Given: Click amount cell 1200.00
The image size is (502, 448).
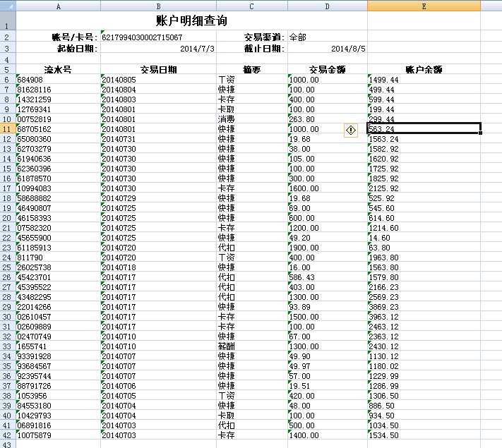Looking at the screenshot, I should pos(328,228).
